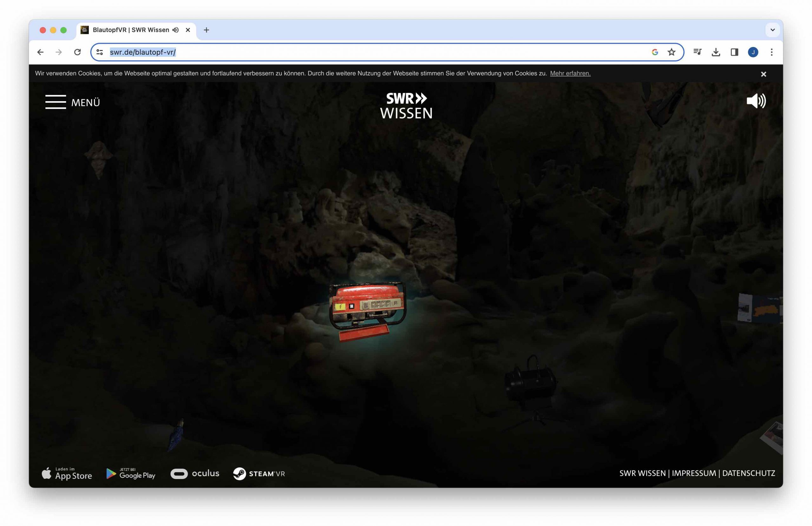The image size is (812, 526).
Task: Open a new browser tab
Action: 206,30
